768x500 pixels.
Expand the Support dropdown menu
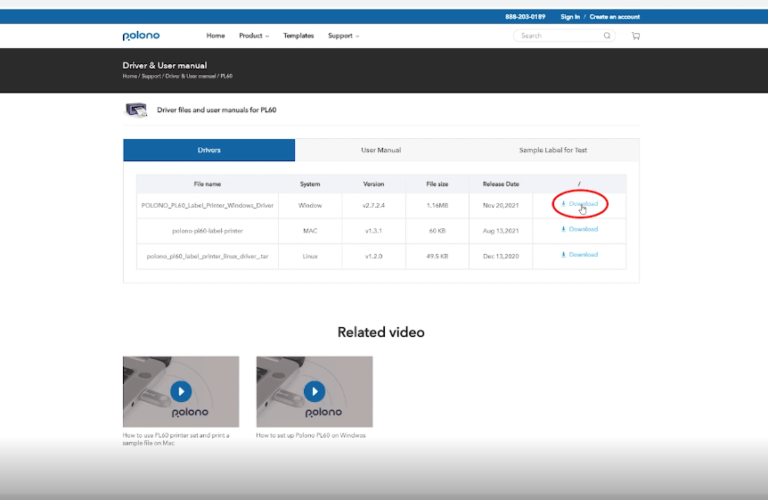pyautogui.click(x=343, y=36)
